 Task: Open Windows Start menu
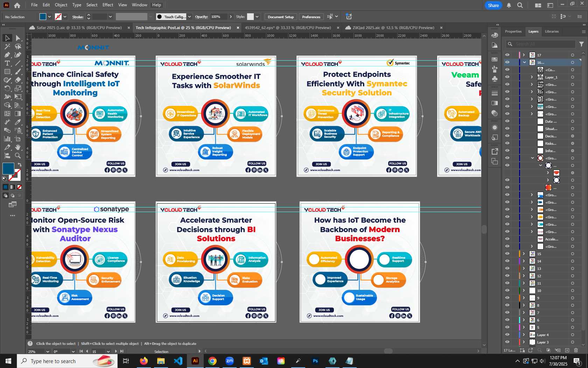[x=8, y=361]
